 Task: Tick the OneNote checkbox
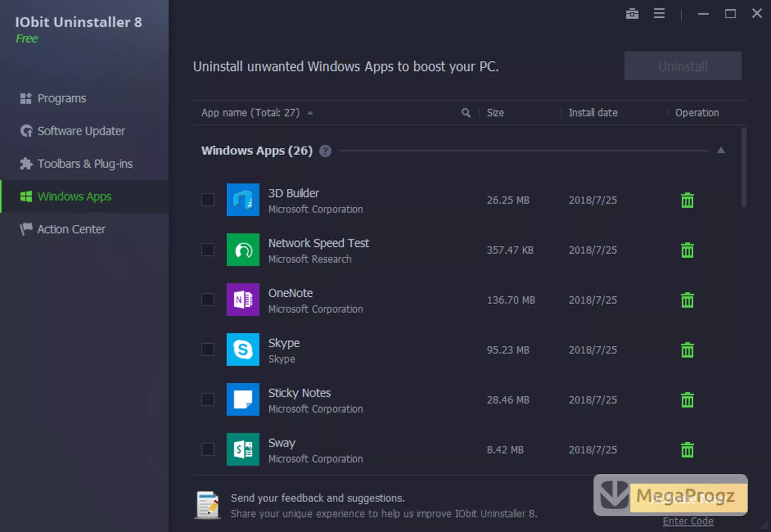[x=208, y=300]
